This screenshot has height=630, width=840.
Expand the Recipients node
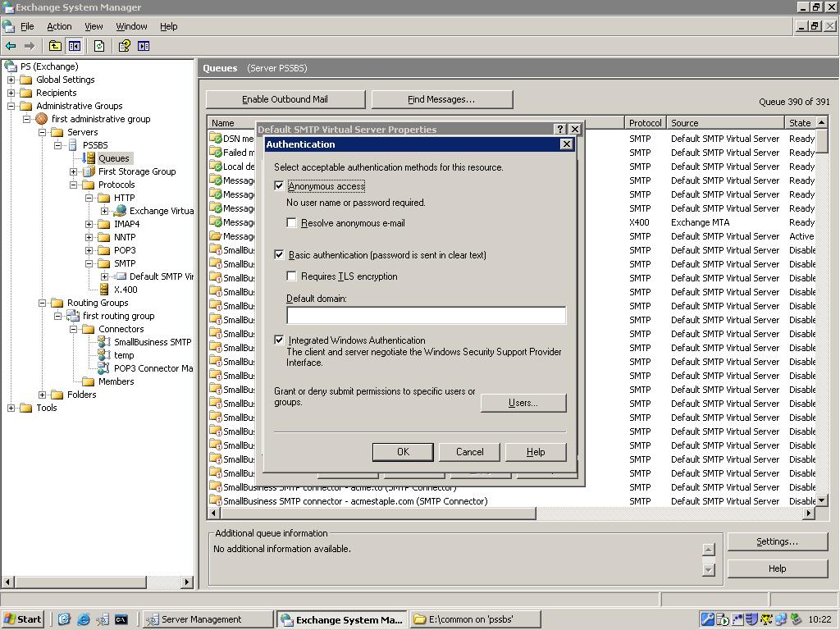11,93
